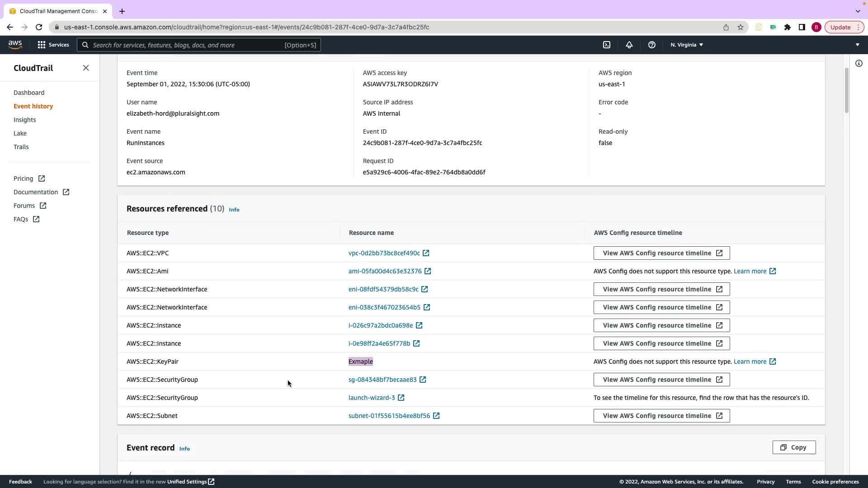This screenshot has height=488, width=868.
Task: Click the AWS logo home icon
Action: tap(15, 44)
